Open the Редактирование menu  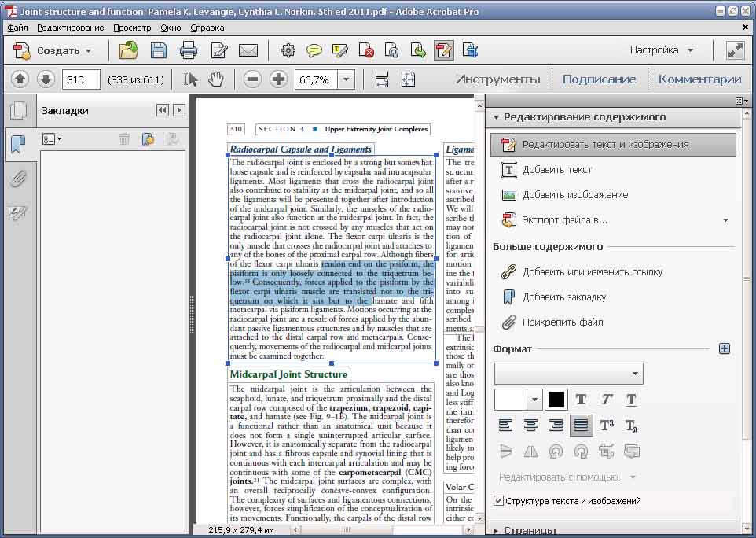(71, 28)
